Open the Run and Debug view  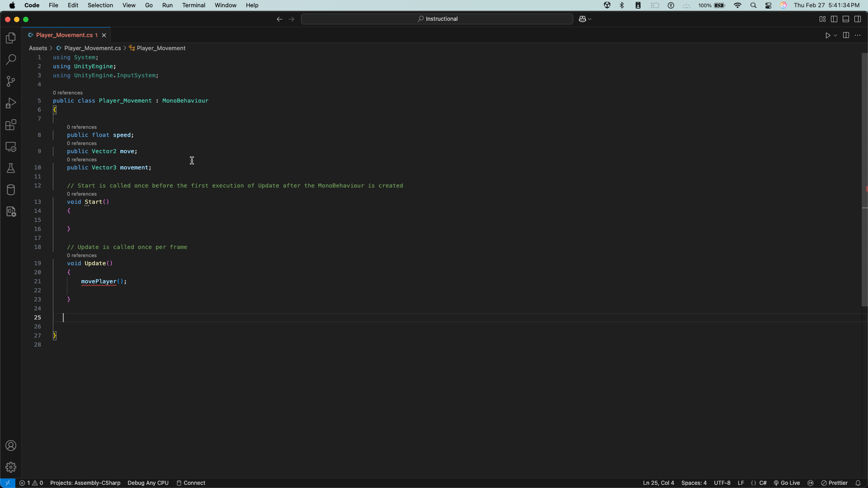(x=11, y=103)
